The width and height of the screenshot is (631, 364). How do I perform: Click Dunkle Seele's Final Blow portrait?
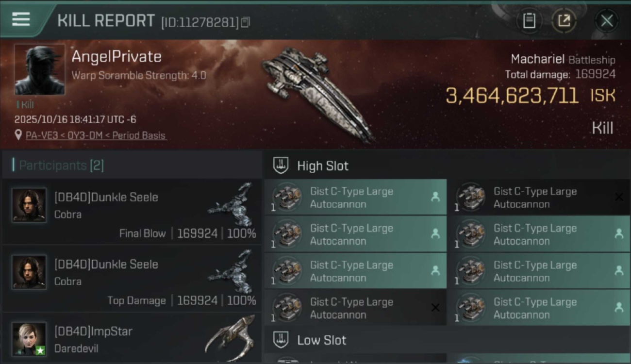[29, 205]
